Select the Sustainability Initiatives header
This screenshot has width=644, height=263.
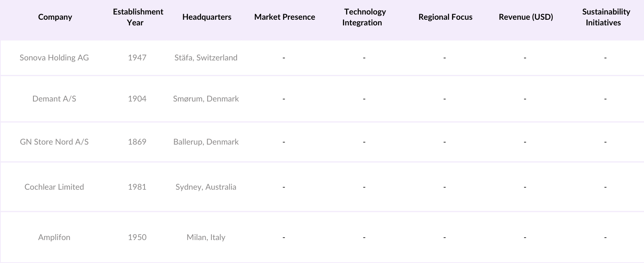pos(605,17)
